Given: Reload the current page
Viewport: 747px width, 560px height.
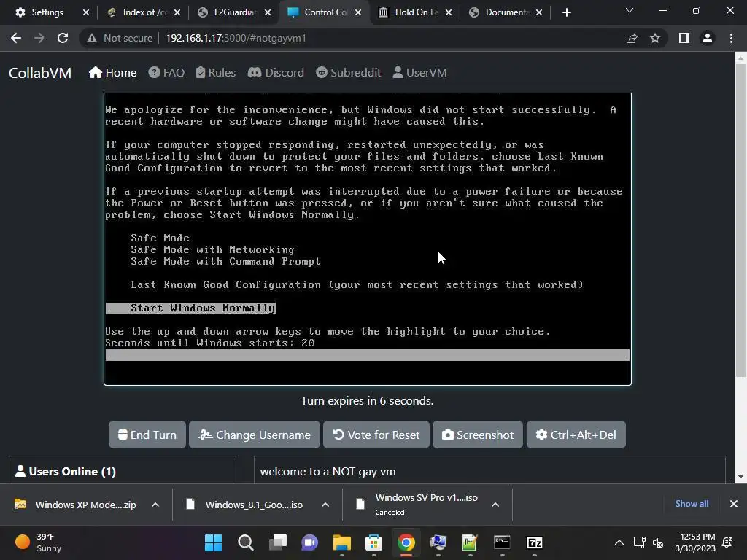Looking at the screenshot, I should pyautogui.click(x=63, y=38).
